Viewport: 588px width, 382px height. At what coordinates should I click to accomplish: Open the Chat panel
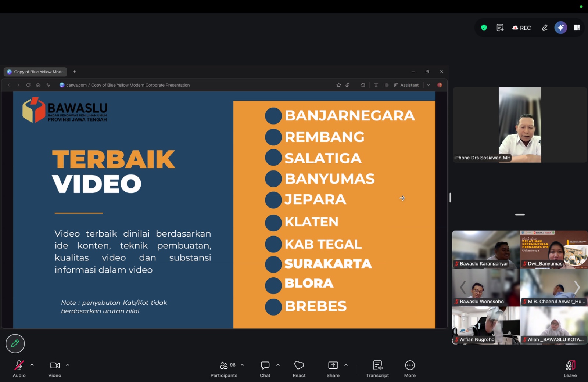[265, 369]
